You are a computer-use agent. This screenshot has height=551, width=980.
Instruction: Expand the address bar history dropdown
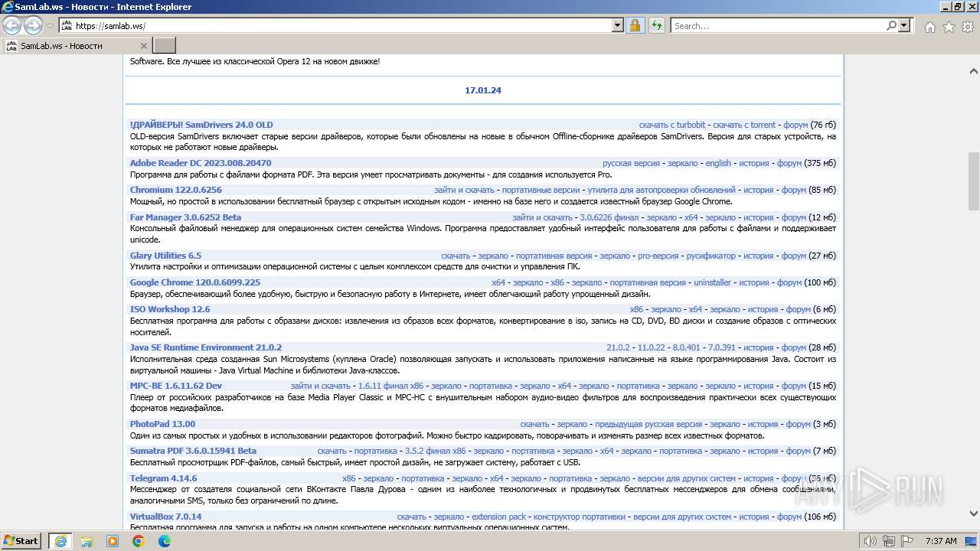pyautogui.click(x=618, y=25)
